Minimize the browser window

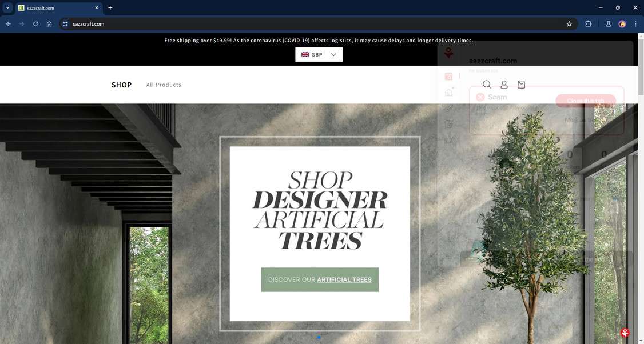coord(601,7)
